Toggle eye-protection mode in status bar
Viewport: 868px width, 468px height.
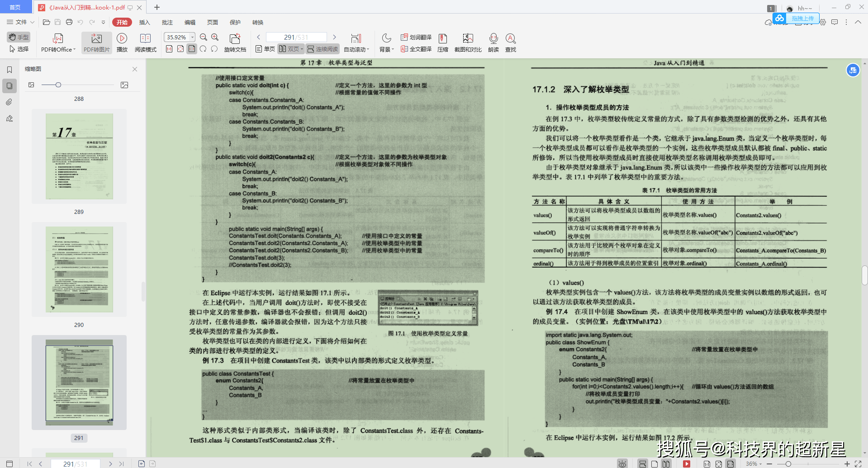click(623, 464)
